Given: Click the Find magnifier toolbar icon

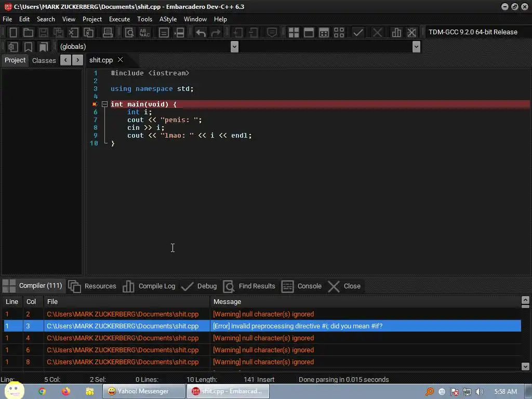Looking at the screenshot, I should pos(129,33).
